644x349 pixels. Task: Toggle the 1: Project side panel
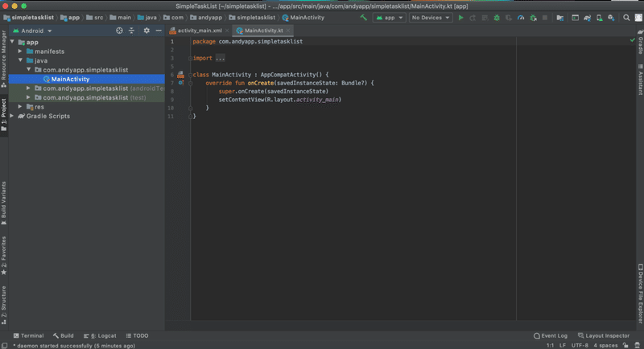point(4,115)
